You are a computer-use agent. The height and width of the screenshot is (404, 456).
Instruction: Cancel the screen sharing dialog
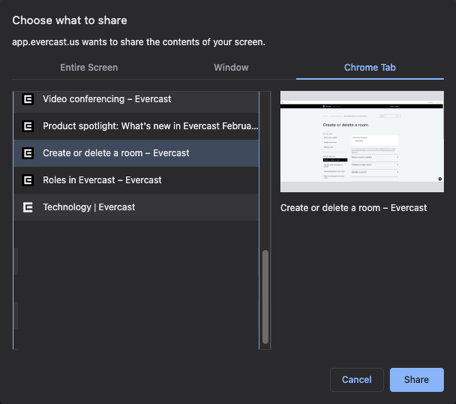click(357, 380)
